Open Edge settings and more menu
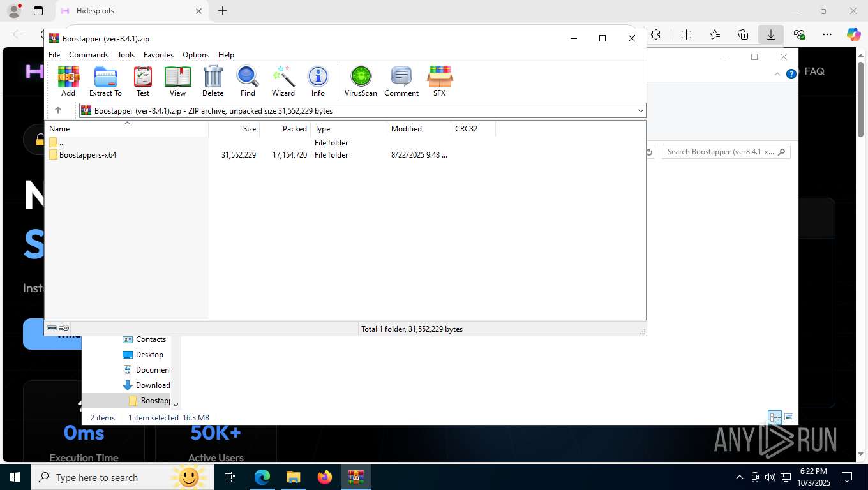 827,34
